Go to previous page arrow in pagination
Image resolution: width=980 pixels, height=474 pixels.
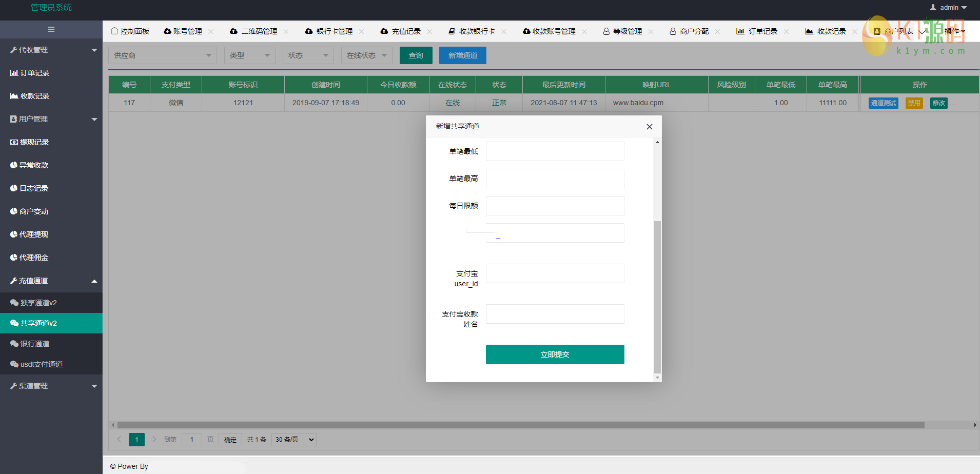[119, 439]
